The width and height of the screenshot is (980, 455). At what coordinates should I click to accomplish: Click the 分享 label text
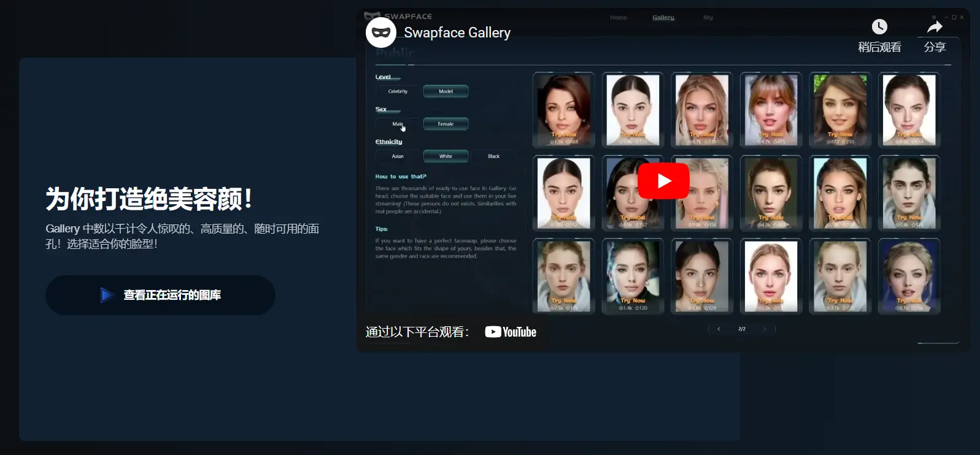[x=935, y=47]
